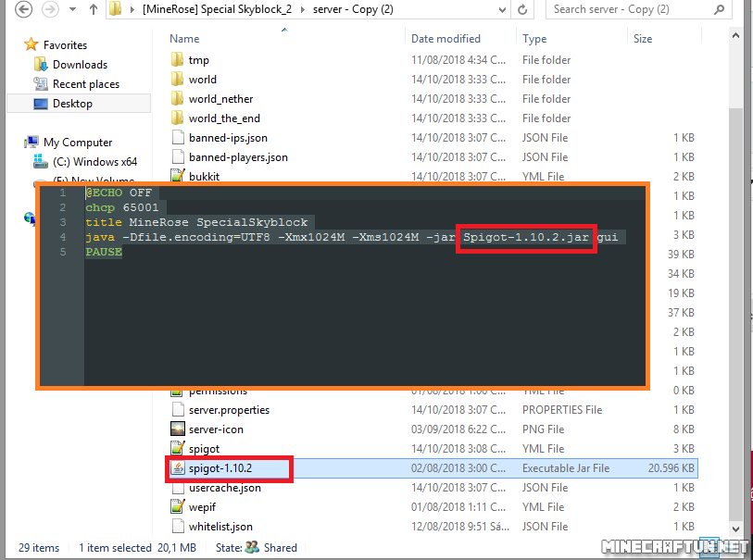The height and width of the screenshot is (560, 753).
Task: Select My Computer in navigation pane
Action: (x=78, y=143)
